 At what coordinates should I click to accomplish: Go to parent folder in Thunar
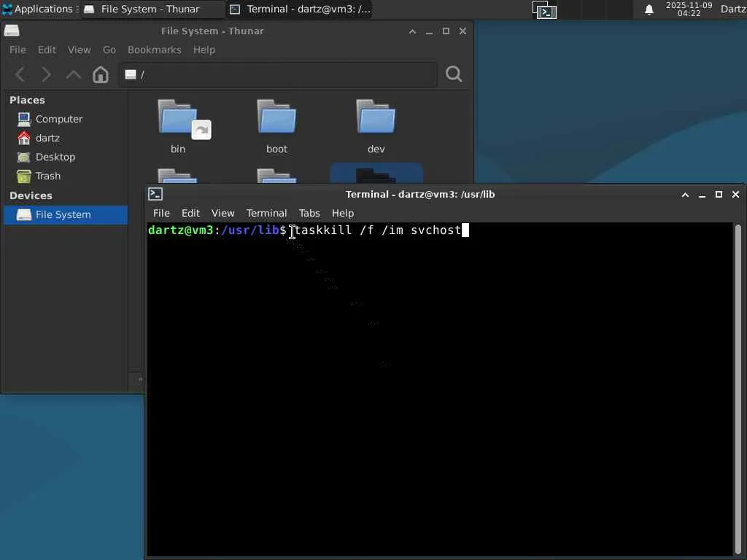tap(74, 74)
